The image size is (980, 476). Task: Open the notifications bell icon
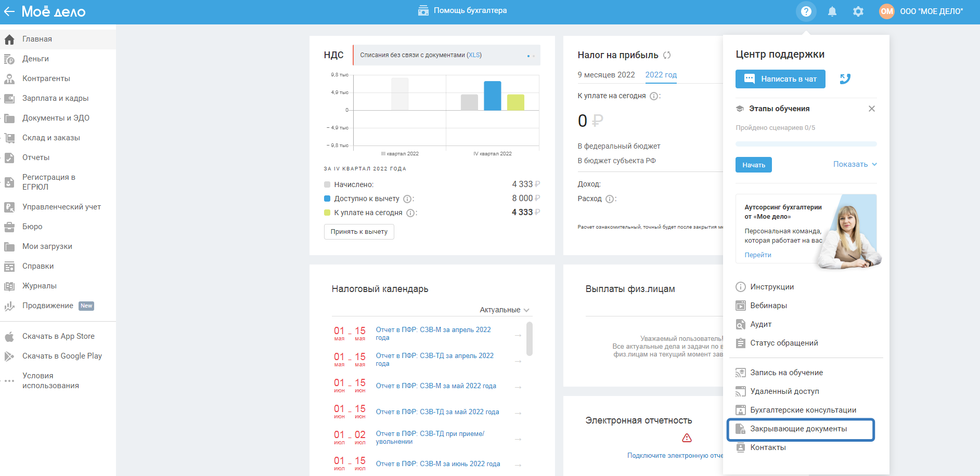832,11
